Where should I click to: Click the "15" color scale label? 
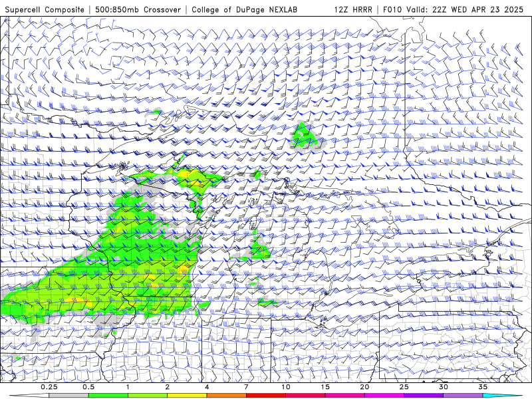click(325, 387)
